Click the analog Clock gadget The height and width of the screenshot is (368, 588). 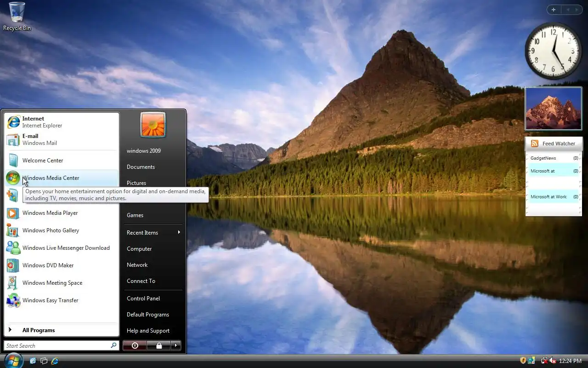(x=553, y=51)
